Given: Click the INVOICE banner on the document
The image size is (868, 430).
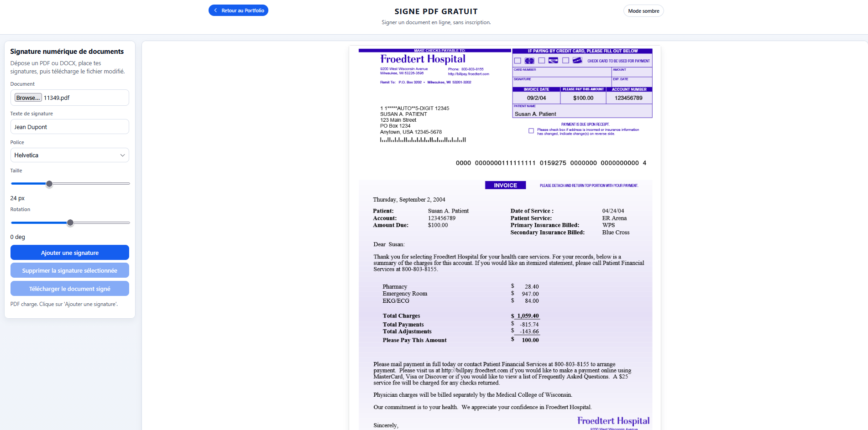Looking at the screenshot, I should [x=505, y=185].
